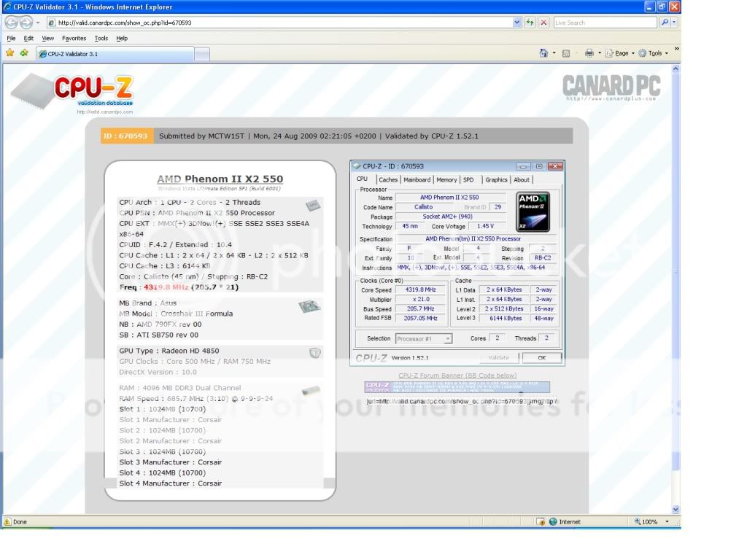
Task: Click the Internet security zone in status bar
Action: [565, 522]
